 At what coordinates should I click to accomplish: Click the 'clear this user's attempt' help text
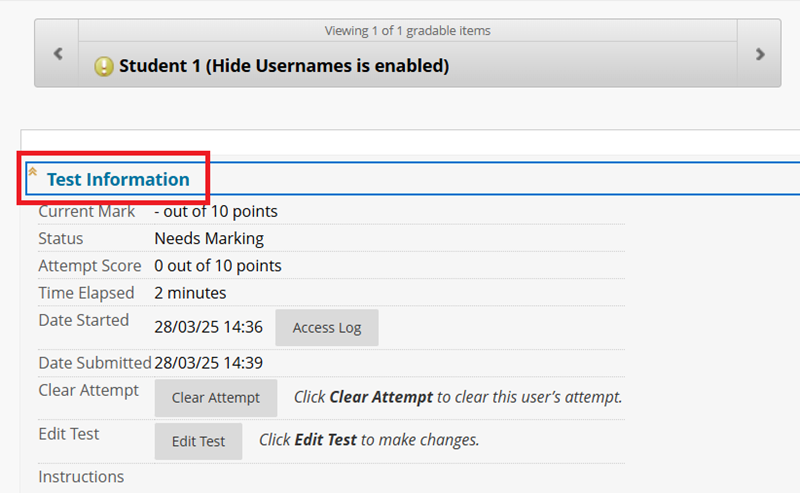click(x=458, y=397)
